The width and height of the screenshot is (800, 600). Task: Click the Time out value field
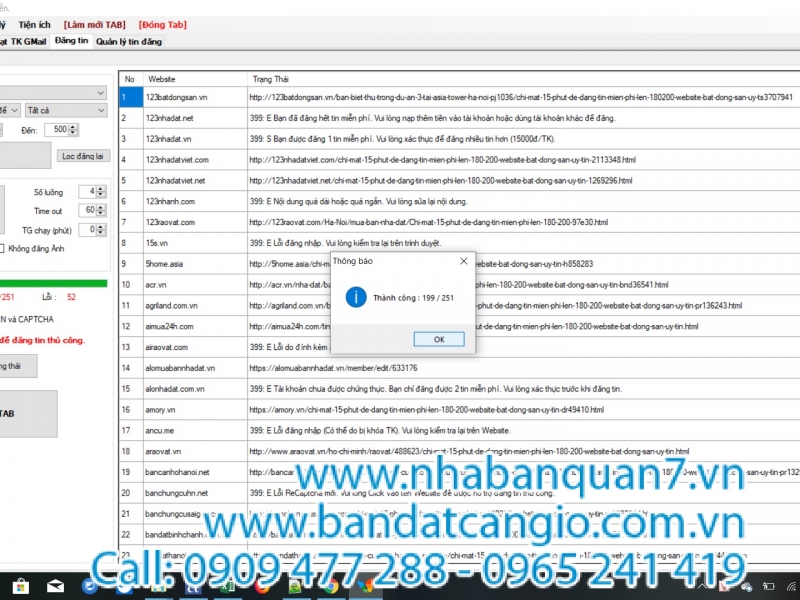pyautogui.click(x=89, y=210)
